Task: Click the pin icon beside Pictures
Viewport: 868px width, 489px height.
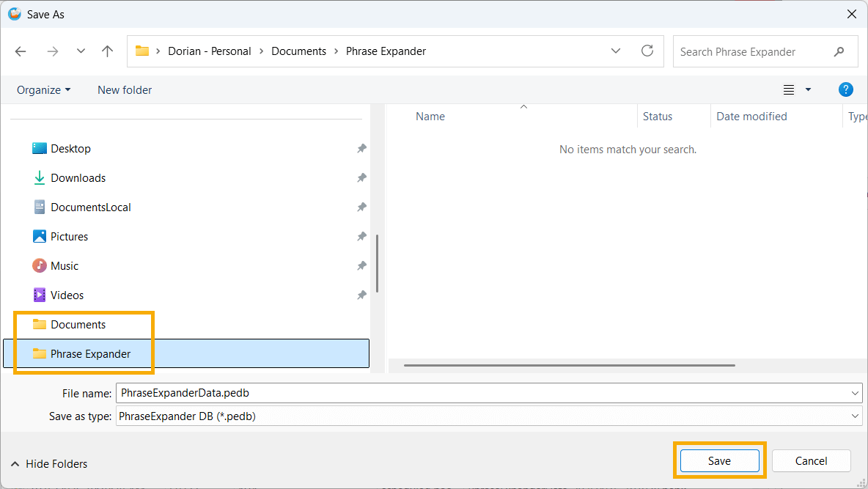Action: (361, 237)
